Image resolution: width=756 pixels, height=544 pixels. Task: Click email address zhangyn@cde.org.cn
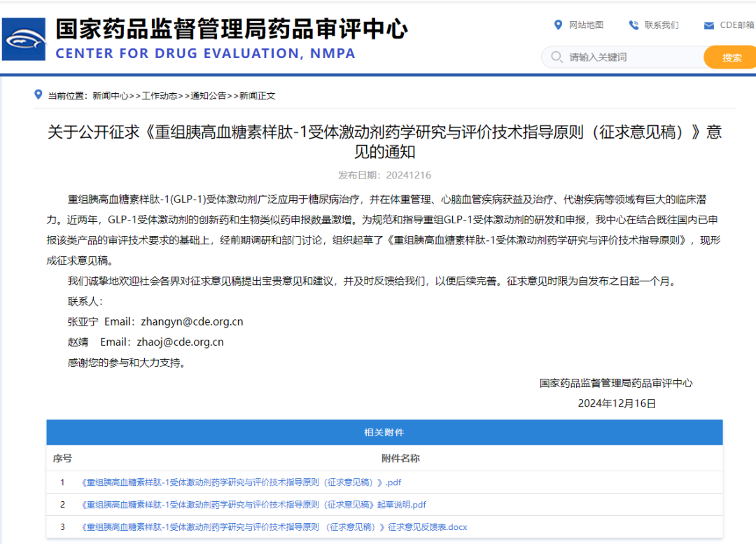(x=192, y=321)
